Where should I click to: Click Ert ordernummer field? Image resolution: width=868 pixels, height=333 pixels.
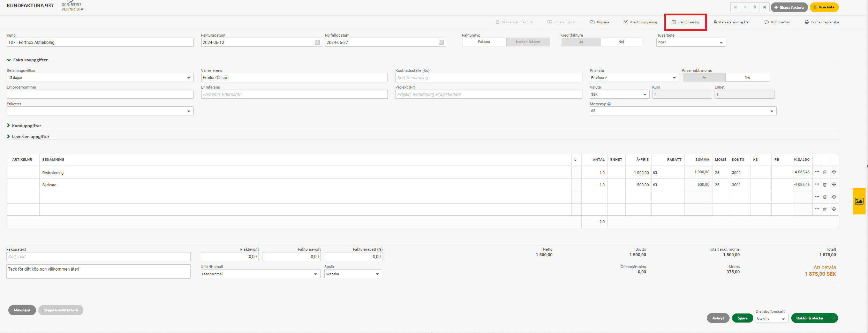100,94
